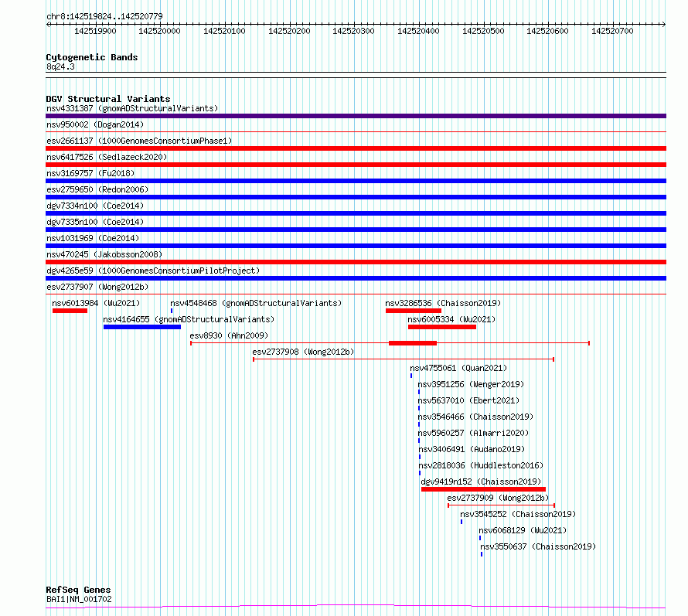The height and width of the screenshot is (616, 688).
Task: Click the blue bar under nsv3169757 (Fu2018)
Action: point(356,181)
